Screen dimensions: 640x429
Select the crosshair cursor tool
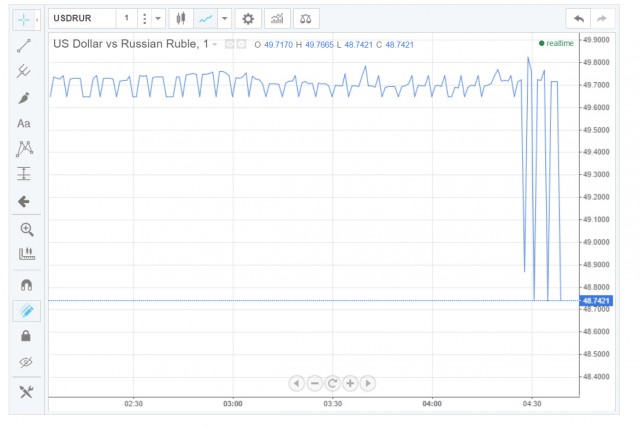[x=24, y=19]
